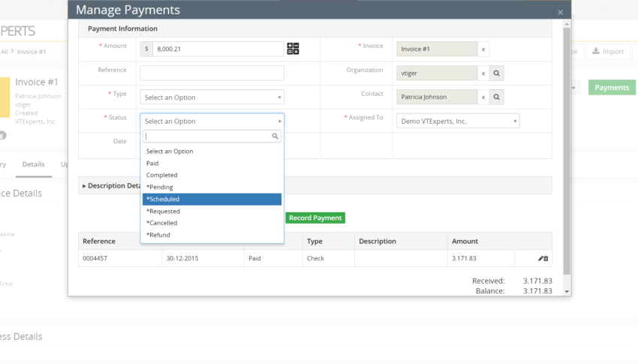Select *Scheduled status option

(212, 199)
